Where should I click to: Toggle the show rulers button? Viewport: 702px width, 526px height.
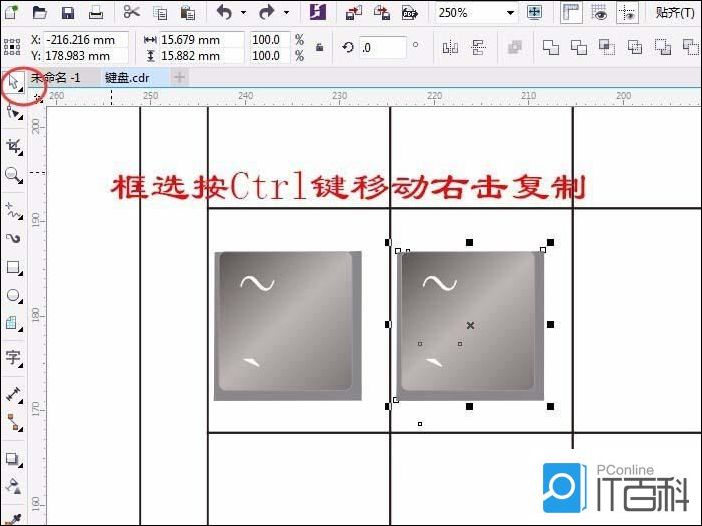coord(571,13)
